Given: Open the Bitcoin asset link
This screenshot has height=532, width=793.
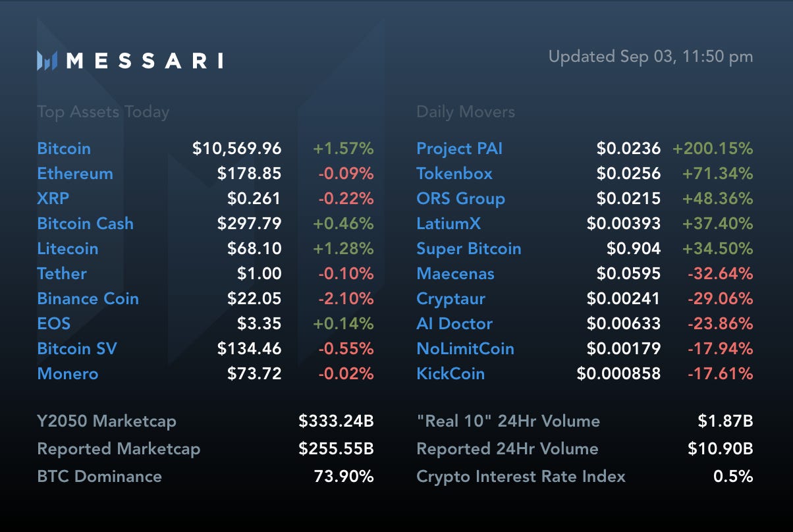Looking at the screenshot, I should pos(64,149).
